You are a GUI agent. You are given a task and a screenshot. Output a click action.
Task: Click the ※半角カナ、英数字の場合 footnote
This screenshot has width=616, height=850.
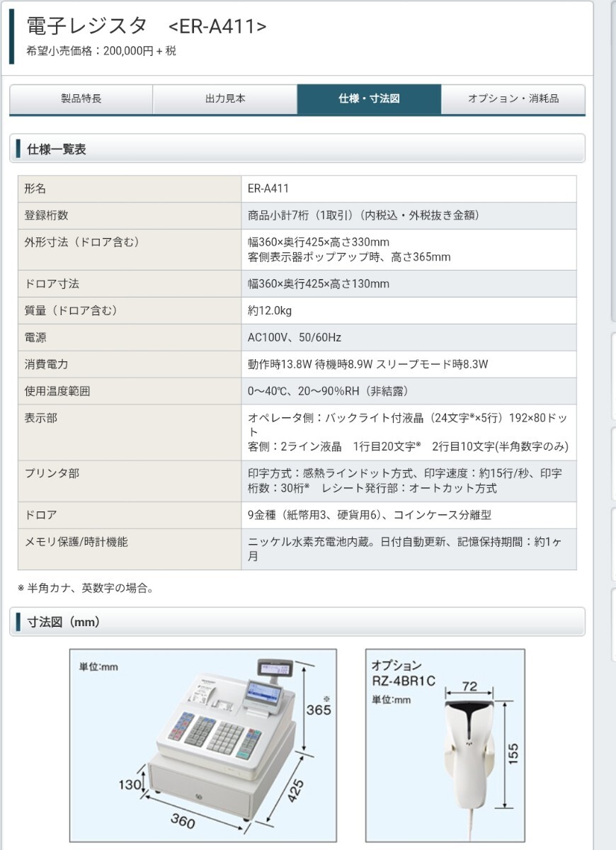86,588
